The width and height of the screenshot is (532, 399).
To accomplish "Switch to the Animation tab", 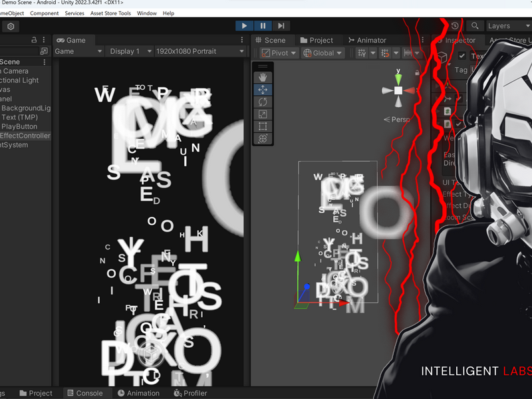I will pyautogui.click(x=138, y=393).
